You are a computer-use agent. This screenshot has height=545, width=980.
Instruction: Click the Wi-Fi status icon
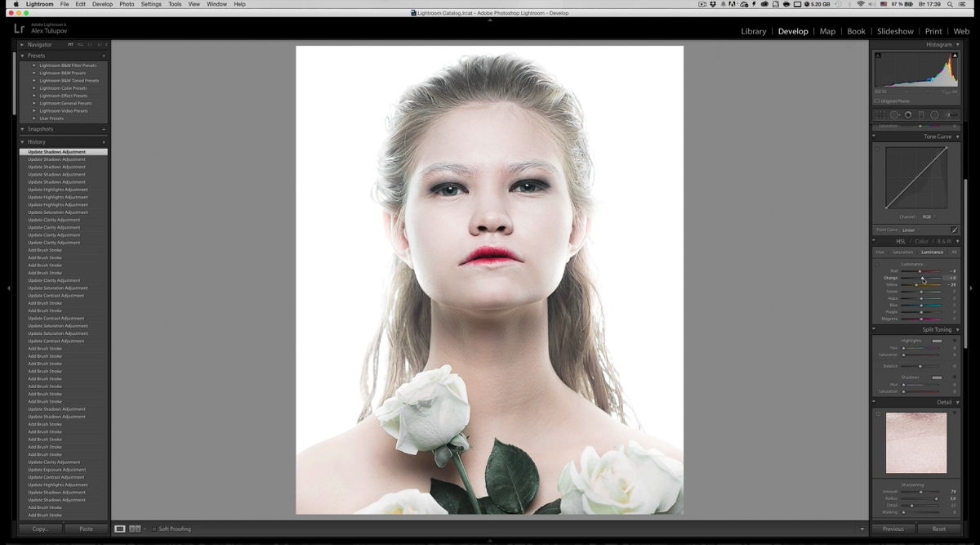(861, 4)
